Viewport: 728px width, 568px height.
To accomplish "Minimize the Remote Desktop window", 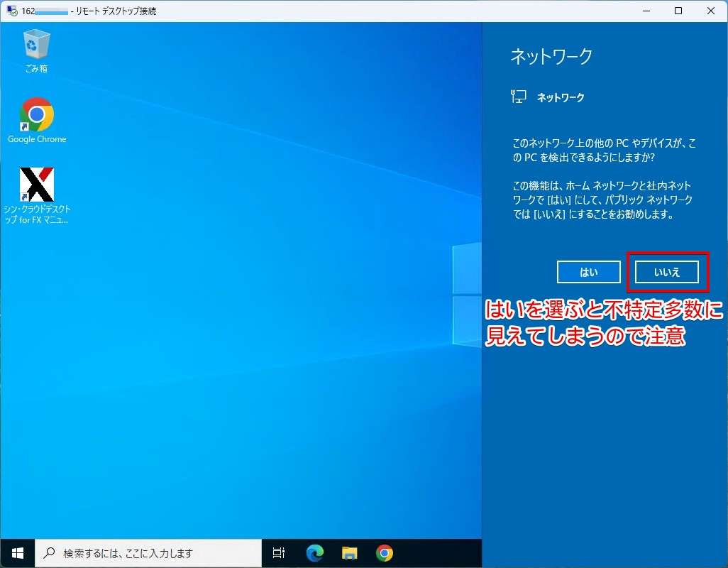I will point(646,11).
